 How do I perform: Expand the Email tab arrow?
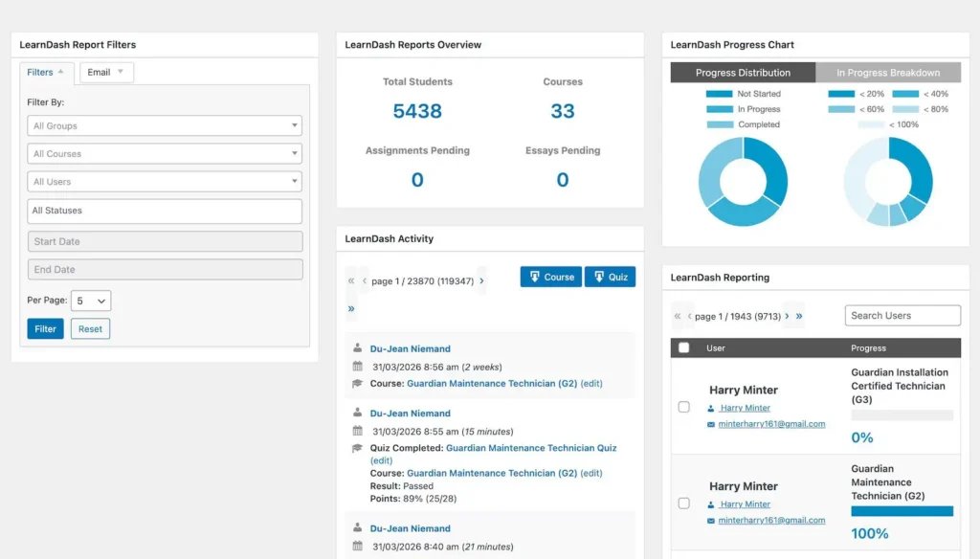121,72
